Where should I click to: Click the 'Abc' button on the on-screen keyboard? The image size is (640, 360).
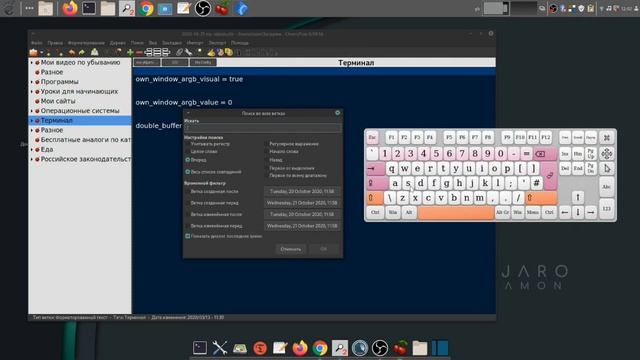coord(607,187)
